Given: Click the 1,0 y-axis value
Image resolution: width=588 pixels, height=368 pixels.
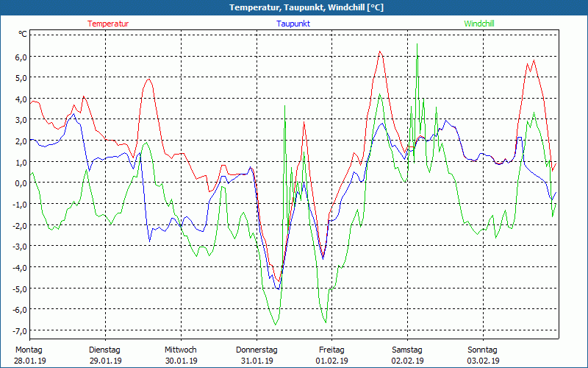Looking at the screenshot, I should click(x=21, y=162).
